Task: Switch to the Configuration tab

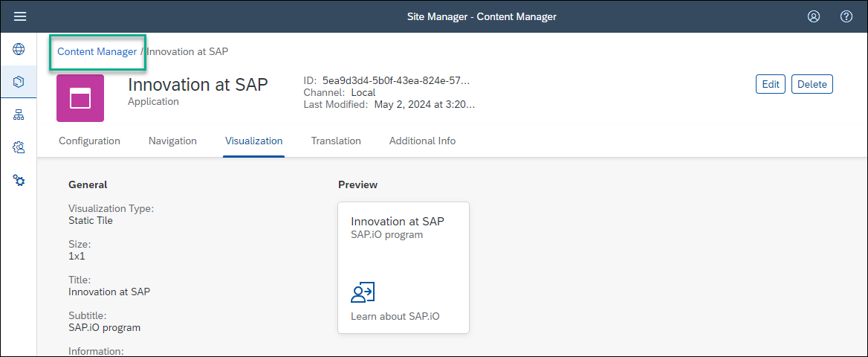Action: 89,141
